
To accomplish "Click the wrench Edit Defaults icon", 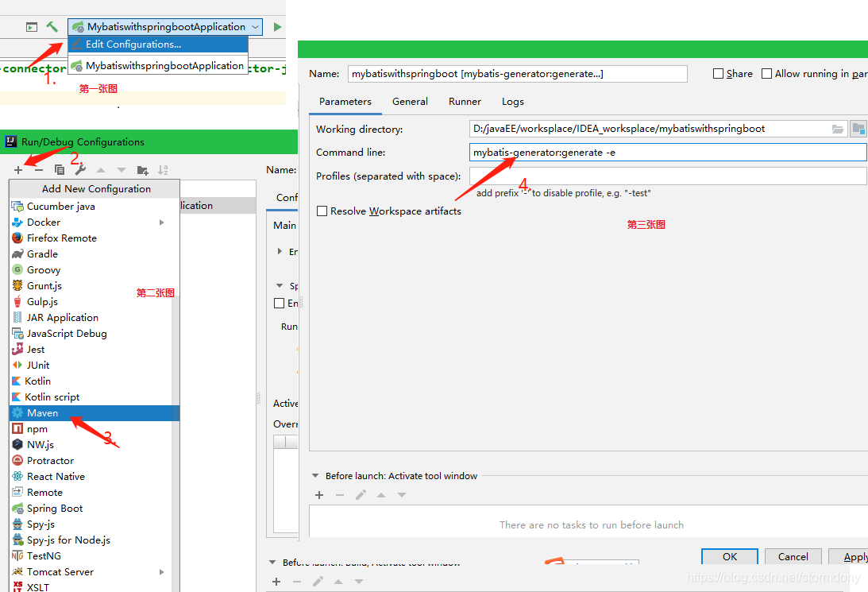I will click(x=80, y=170).
